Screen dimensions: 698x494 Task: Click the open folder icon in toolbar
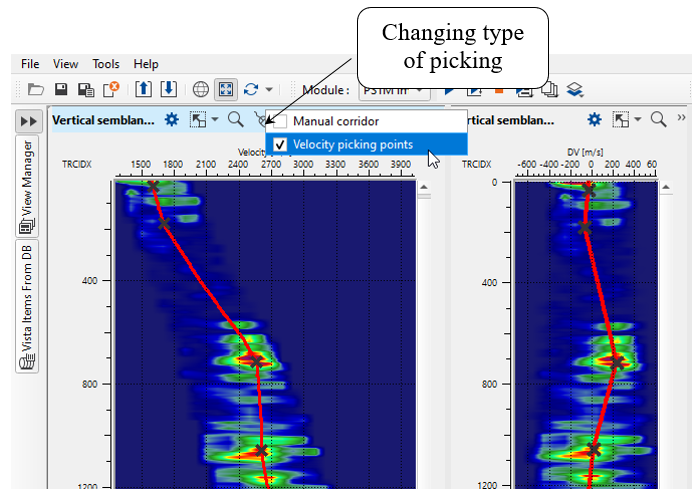click(36, 90)
